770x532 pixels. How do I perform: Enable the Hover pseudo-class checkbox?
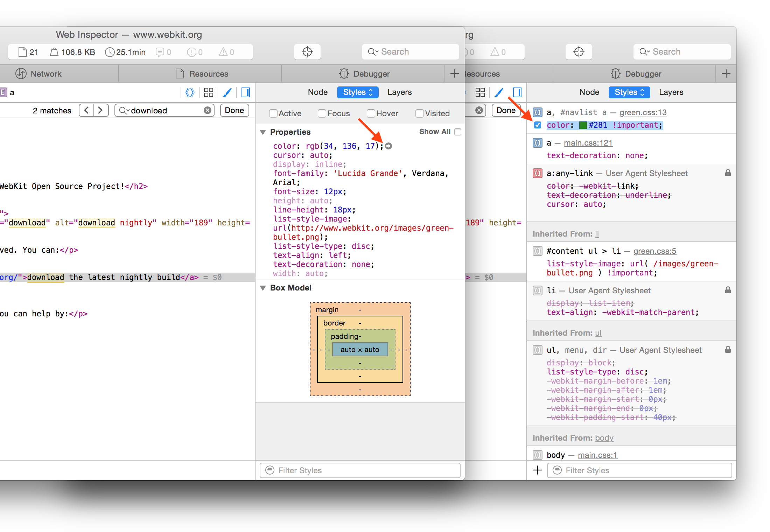tap(371, 113)
